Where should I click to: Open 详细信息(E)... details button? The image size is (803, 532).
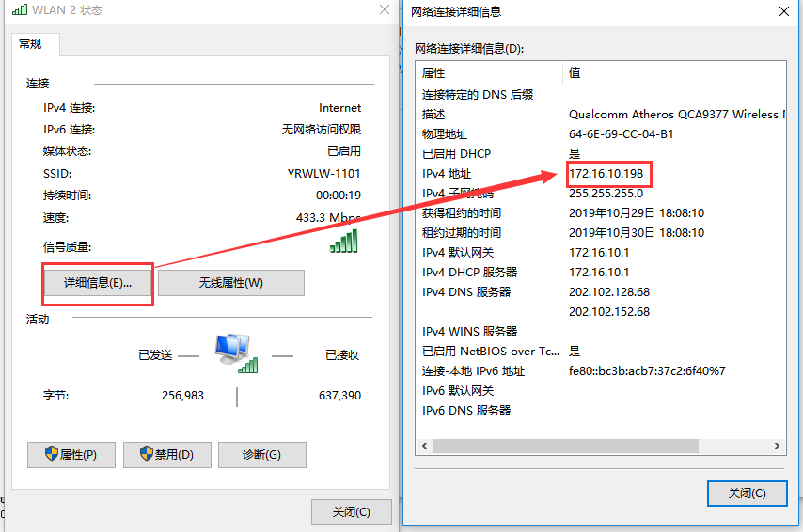click(98, 283)
